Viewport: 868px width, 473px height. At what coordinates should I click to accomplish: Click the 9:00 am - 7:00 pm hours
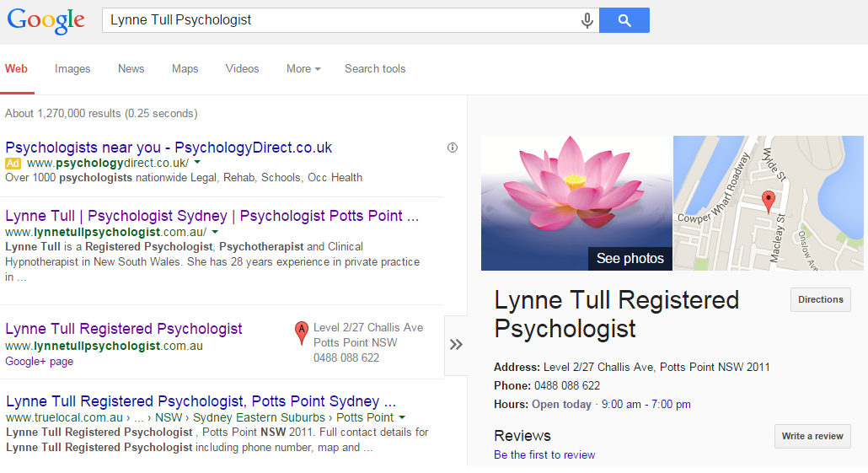(x=646, y=405)
